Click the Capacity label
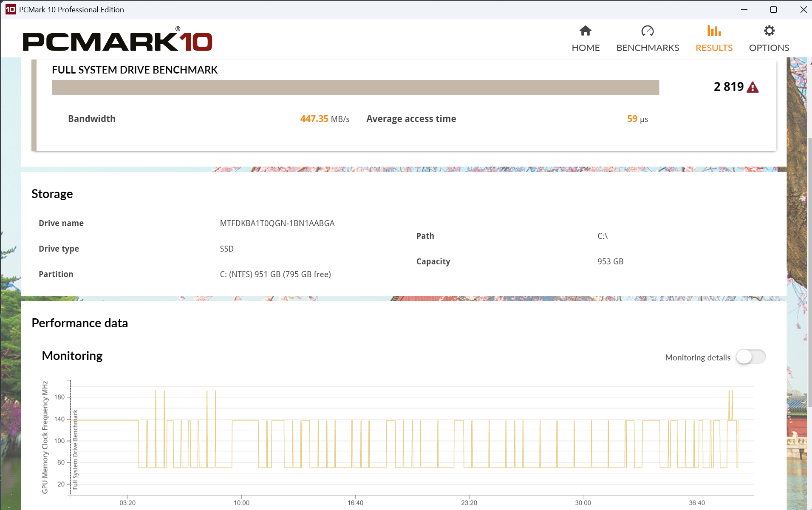812x510 pixels. [433, 261]
